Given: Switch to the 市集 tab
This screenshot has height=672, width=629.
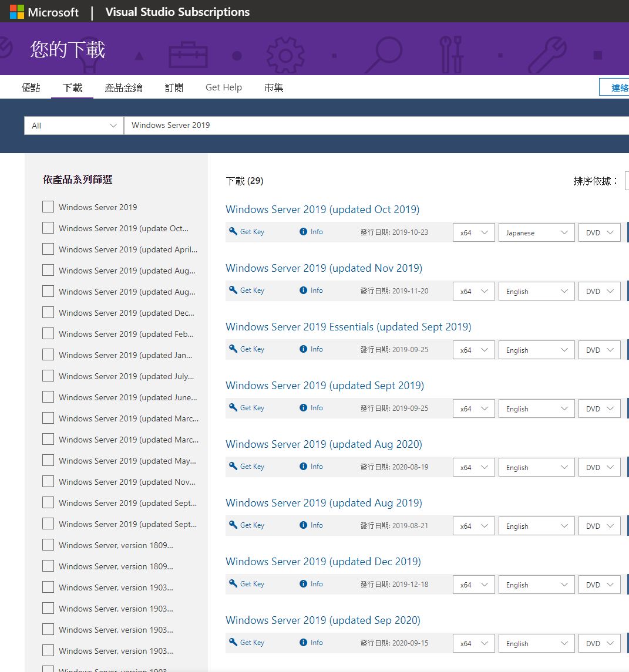Looking at the screenshot, I should (274, 88).
